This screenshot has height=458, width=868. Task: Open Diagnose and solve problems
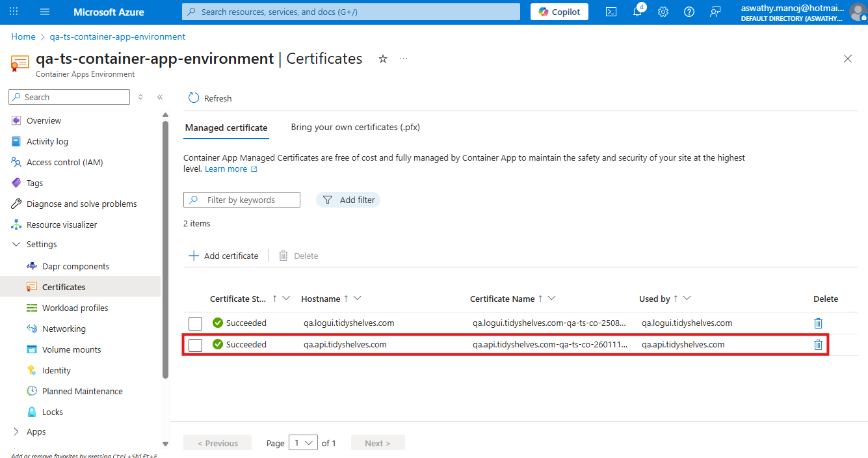click(83, 204)
